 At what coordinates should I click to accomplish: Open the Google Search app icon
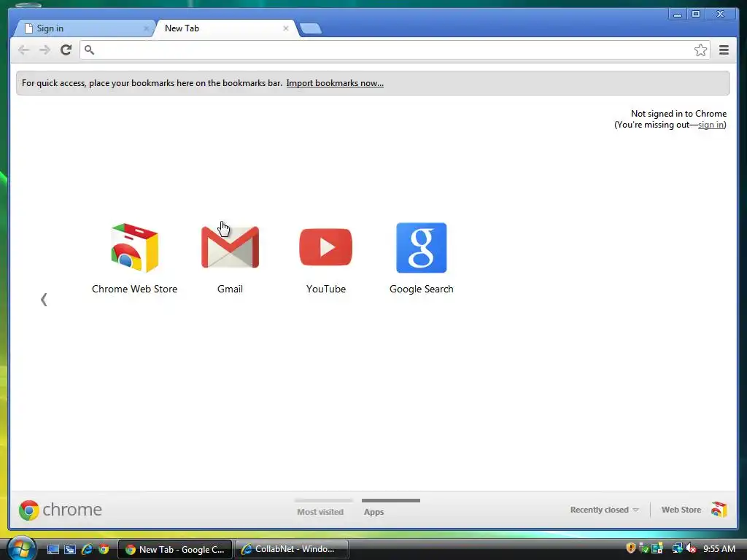422,248
